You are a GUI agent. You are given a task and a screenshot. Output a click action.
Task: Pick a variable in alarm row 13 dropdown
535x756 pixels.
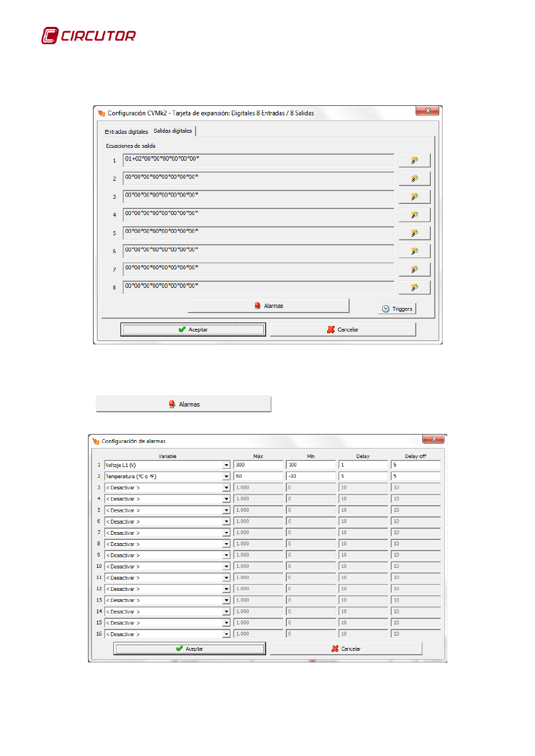click(226, 600)
